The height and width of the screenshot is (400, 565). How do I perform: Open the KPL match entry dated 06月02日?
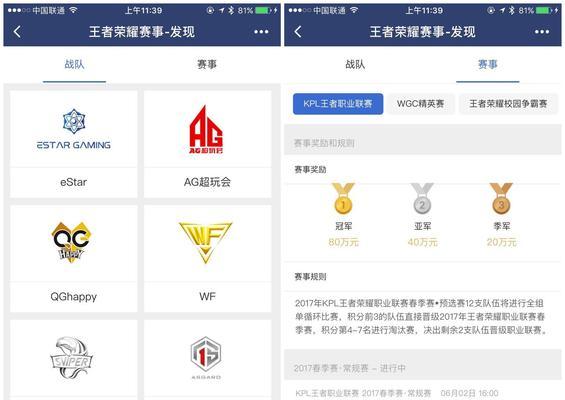[x=422, y=393]
